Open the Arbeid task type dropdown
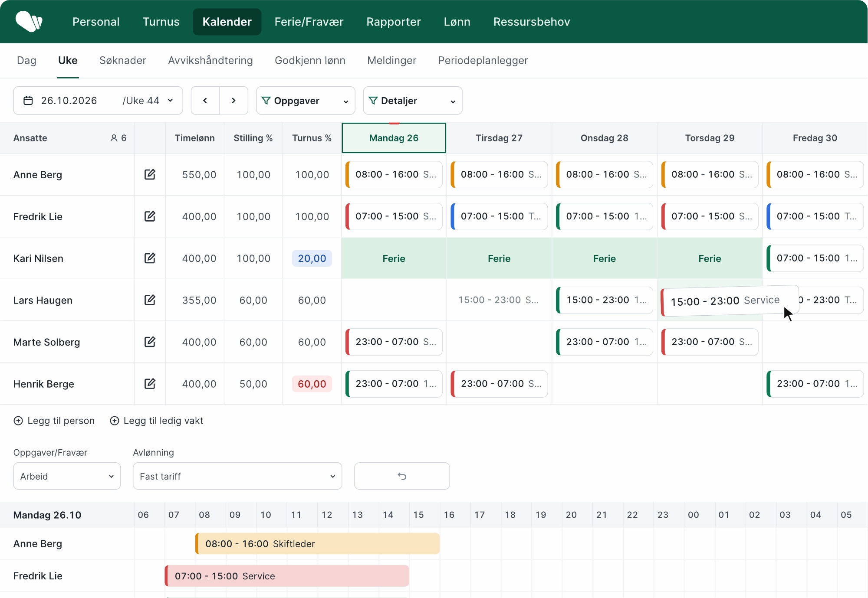The image size is (868, 598). (x=67, y=476)
